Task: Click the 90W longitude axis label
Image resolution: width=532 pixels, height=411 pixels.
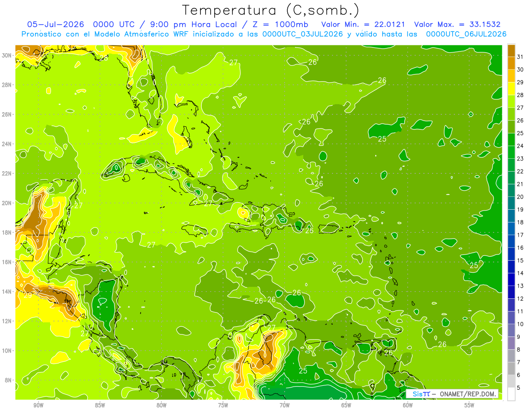Action: [x=38, y=405]
